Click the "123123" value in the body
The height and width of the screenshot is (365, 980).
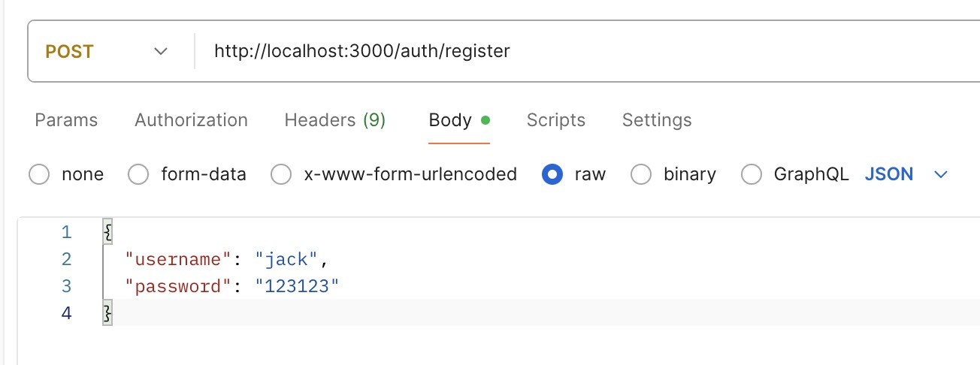pos(297,286)
